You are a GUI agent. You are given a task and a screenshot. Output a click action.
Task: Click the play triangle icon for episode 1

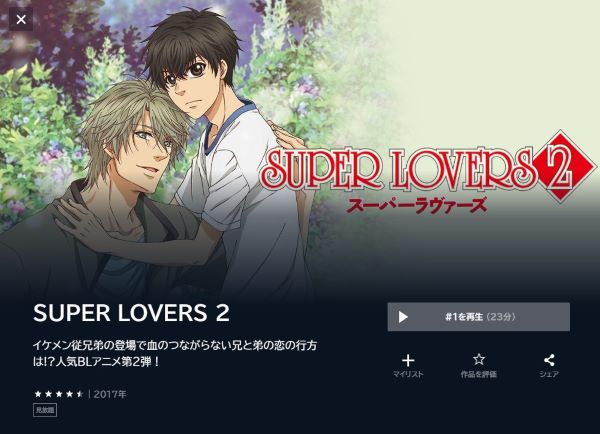(x=403, y=317)
